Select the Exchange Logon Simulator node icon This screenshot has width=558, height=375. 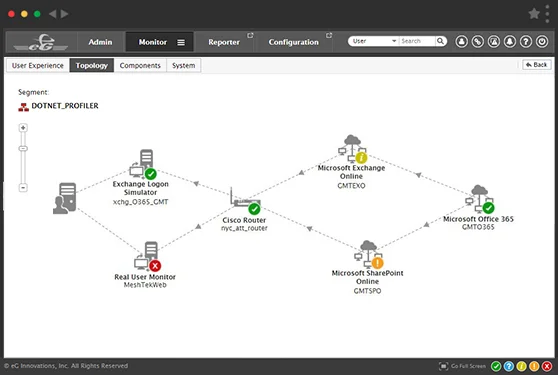click(143, 164)
